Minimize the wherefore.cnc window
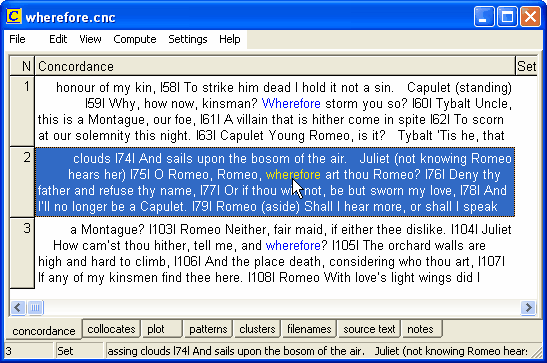The width and height of the screenshot is (547, 363). 484,17
